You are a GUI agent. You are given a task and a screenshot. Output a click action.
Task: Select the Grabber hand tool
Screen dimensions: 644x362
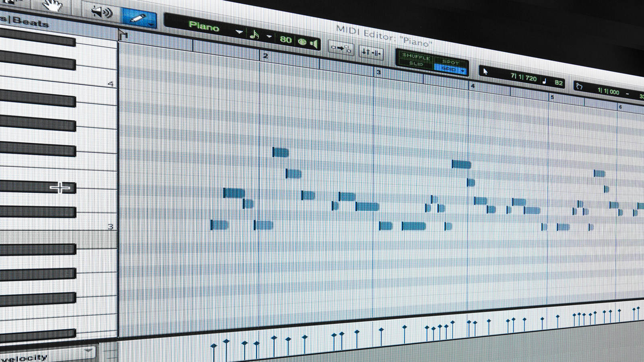pos(53,5)
